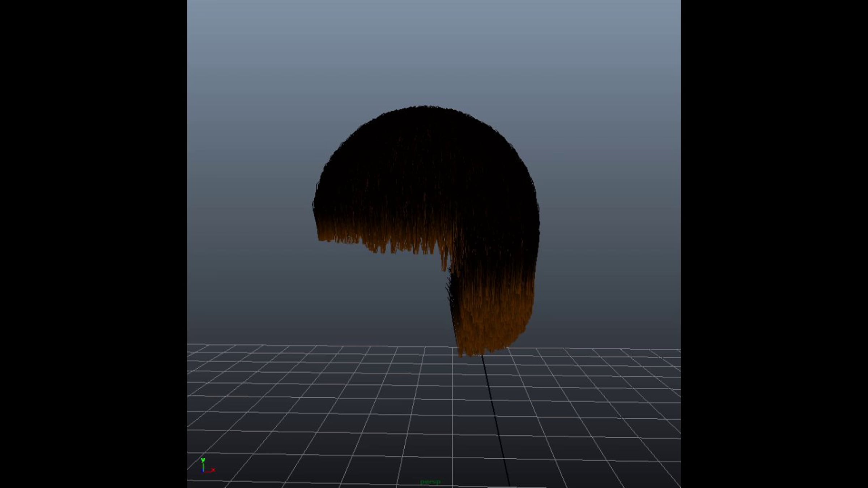
Task: Click the longest dangling bang strand tip
Action: tap(444, 268)
